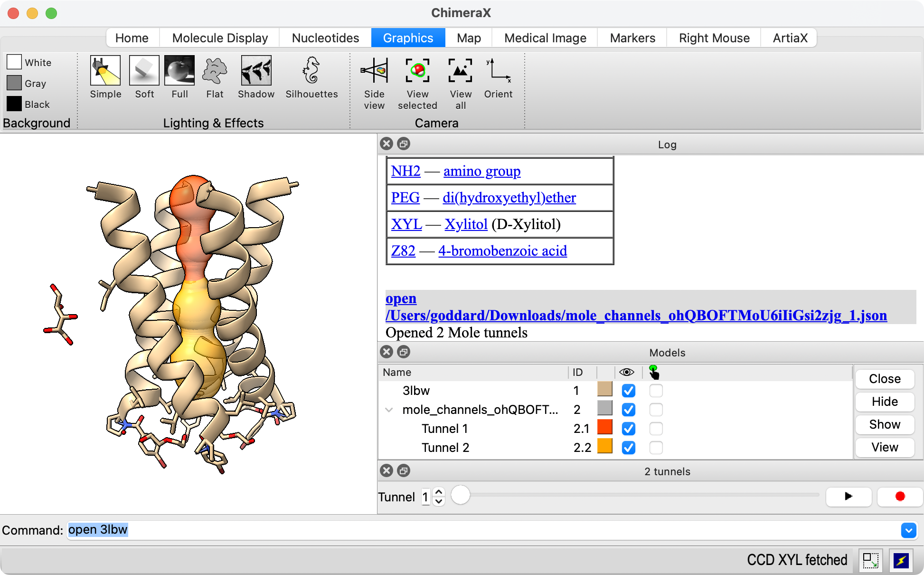The image size is (924, 575).
Task: Apply Soft lighting preset
Action: 144,71
